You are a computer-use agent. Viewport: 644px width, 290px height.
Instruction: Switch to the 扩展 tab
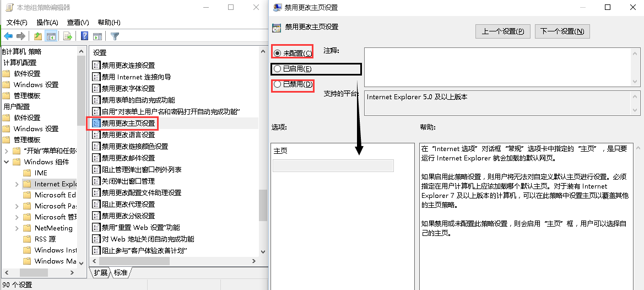tap(100, 272)
